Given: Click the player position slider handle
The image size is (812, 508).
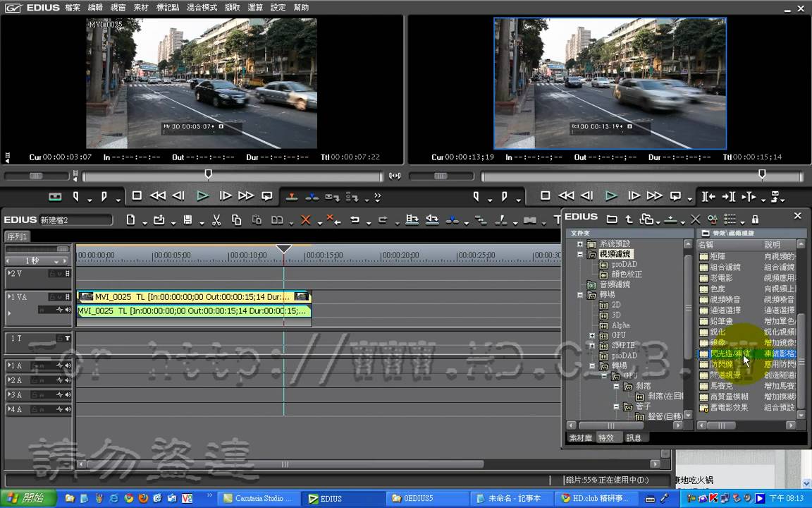Looking at the screenshot, I should pyautogui.click(x=208, y=174).
